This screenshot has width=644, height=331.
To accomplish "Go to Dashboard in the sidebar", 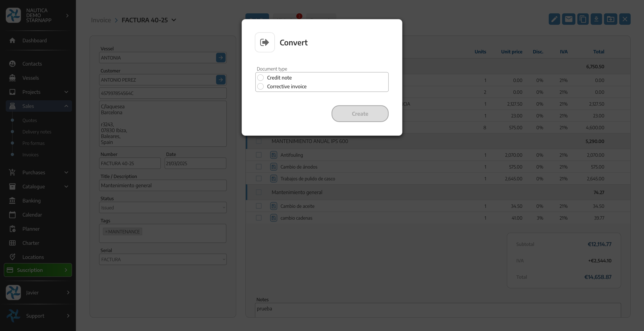I will 34,41.
